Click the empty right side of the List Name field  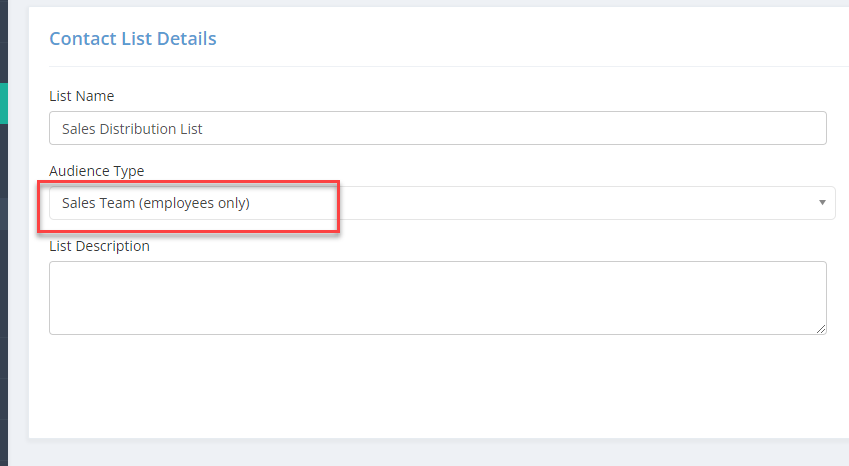click(514, 128)
